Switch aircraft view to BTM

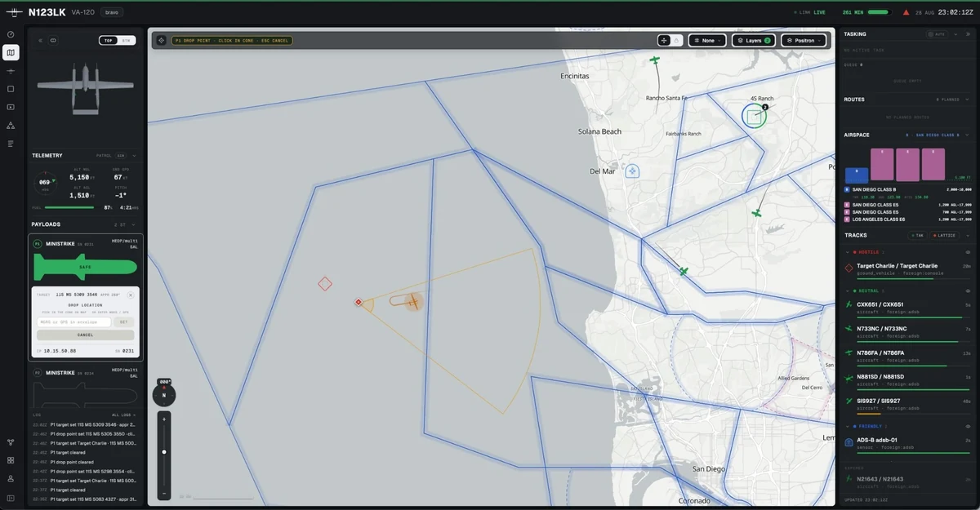127,40
